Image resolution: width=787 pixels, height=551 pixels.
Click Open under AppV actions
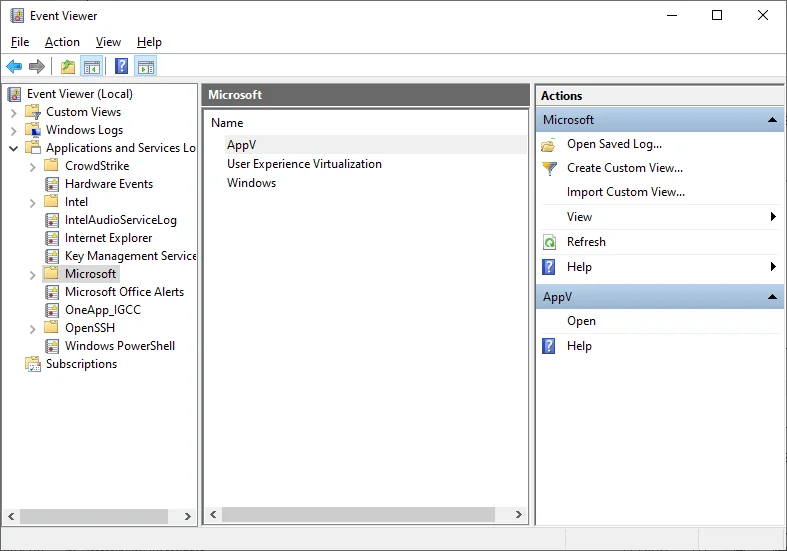(581, 321)
